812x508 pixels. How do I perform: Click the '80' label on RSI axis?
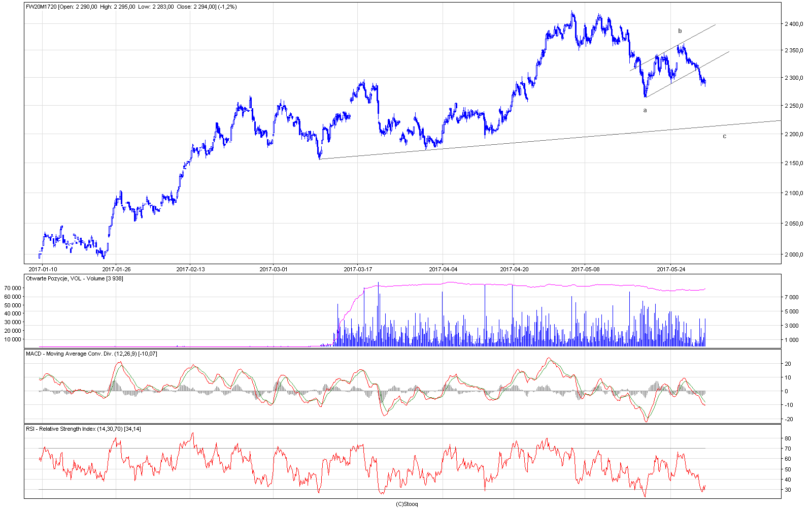pos(788,438)
